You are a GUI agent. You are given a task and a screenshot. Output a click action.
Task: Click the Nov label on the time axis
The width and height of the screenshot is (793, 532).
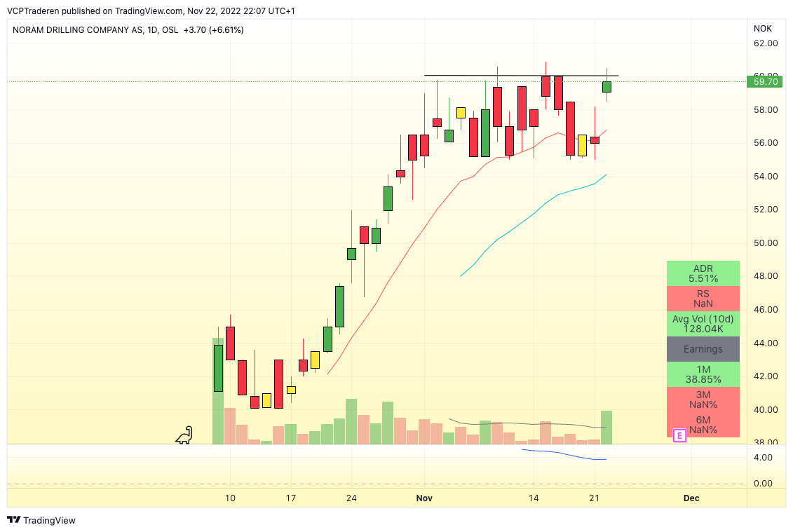(x=424, y=498)
